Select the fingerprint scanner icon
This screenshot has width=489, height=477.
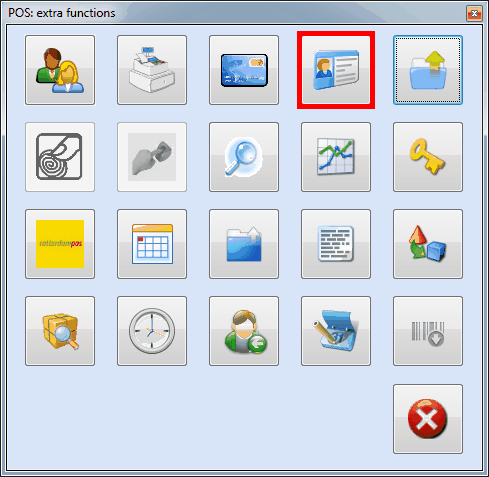pos(60,157)
